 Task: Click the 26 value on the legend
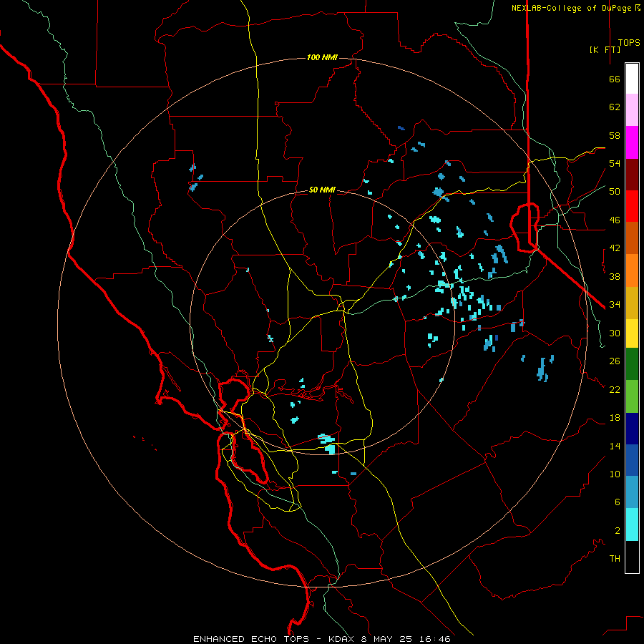615,361
